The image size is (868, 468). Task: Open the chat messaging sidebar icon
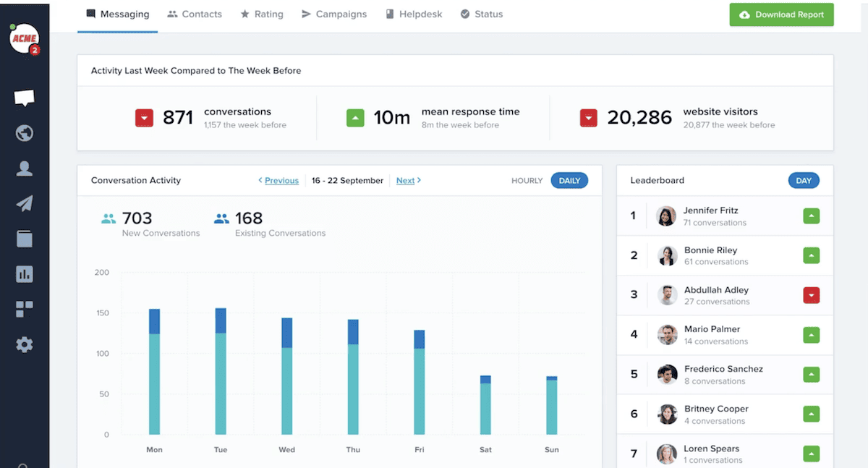tap(25, 98)
